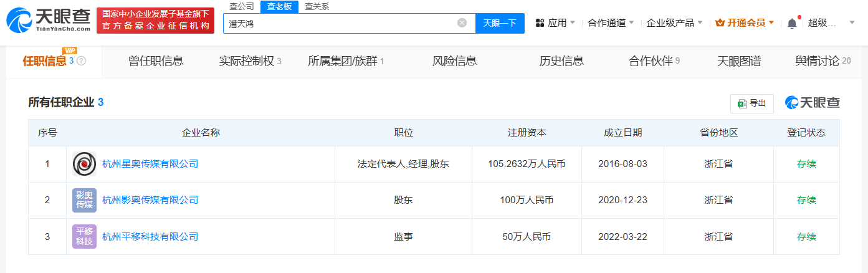
Task: Open the 天眼图谱 tab
Action: click(739, 61)
